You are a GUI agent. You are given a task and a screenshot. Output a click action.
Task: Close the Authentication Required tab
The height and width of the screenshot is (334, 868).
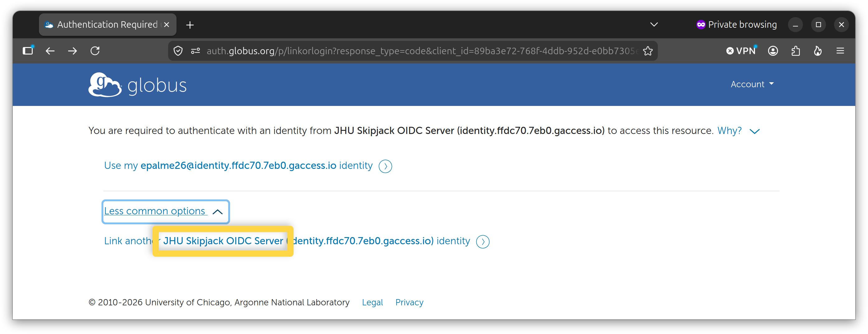pos(167,25)
